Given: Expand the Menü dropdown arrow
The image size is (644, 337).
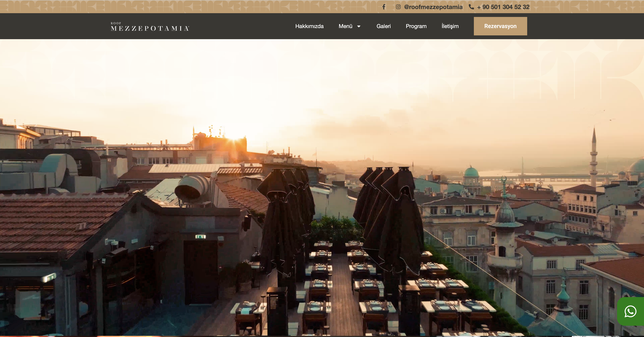Looking at the screenshot, I should [359, 26].
